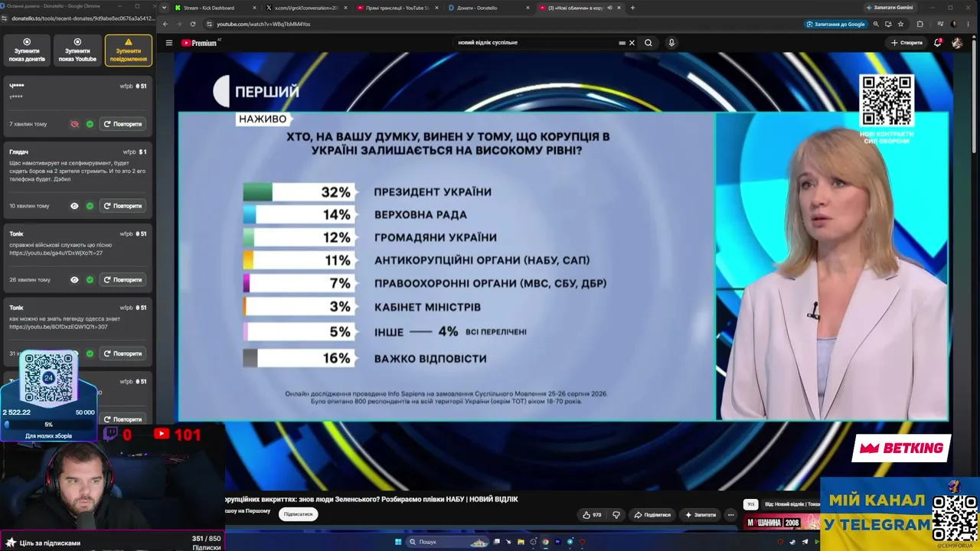This screenshot has width=980, height=551.
Task: Click Запитання до Google chip
Action: (835, 24)
